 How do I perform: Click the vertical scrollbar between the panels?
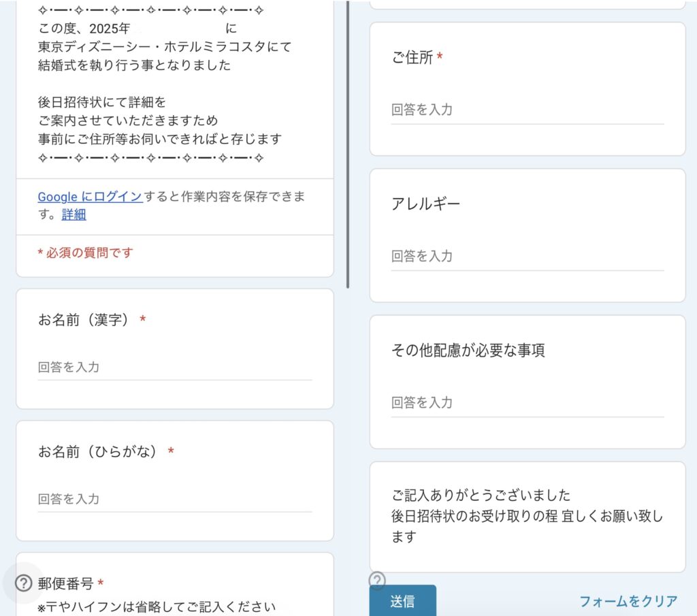348,143
